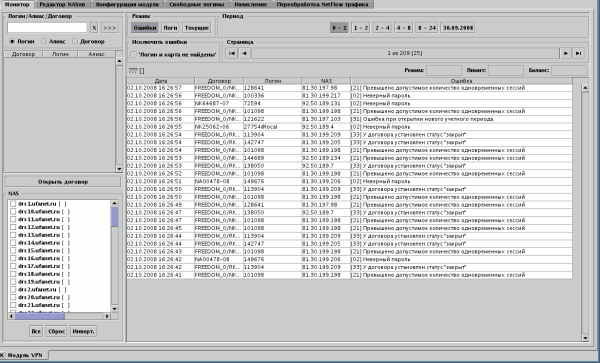600x363 pixels.
Task: Go to the first page of results
Action: (x=232, y=54)
